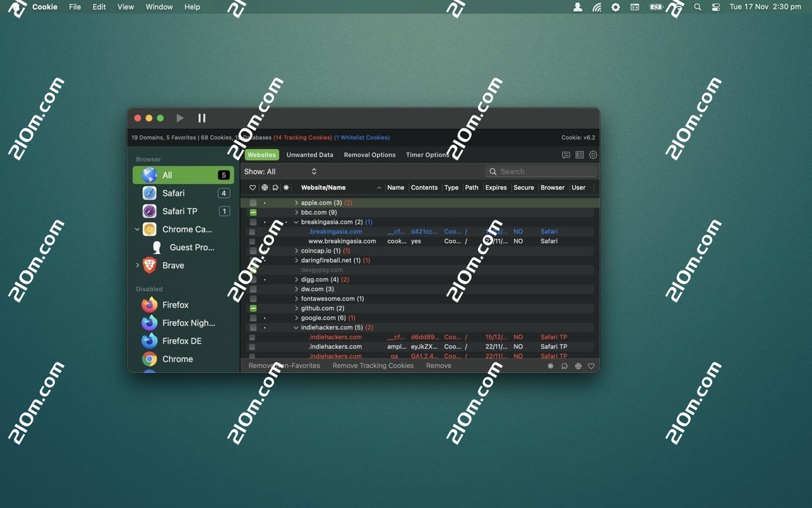Toggle the green bbc.com checkbox

[x=253, y=212]
